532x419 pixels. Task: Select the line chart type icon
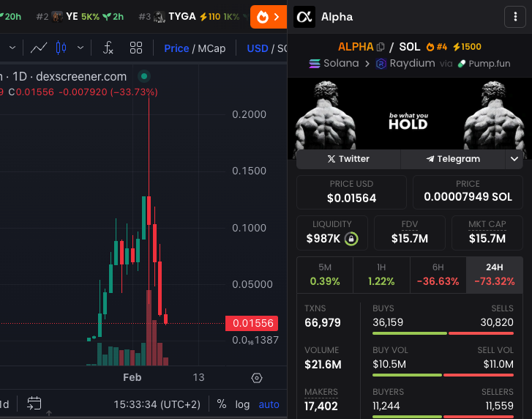click(39, 48)
